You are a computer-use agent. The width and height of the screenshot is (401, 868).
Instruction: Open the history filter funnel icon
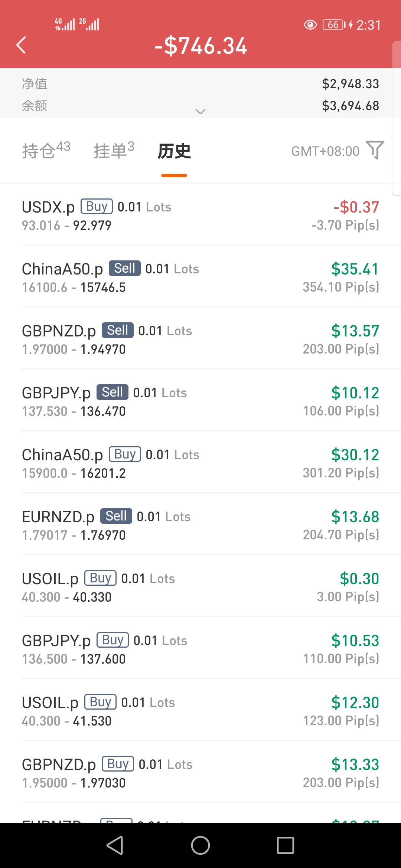point(375,150)
